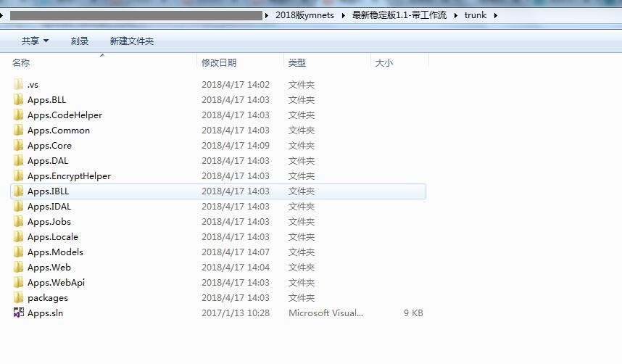Select the Apps.BLL folder icon
Image resolution: width=622 pixels, height=364 pixels.
click(x=18, y=99)
